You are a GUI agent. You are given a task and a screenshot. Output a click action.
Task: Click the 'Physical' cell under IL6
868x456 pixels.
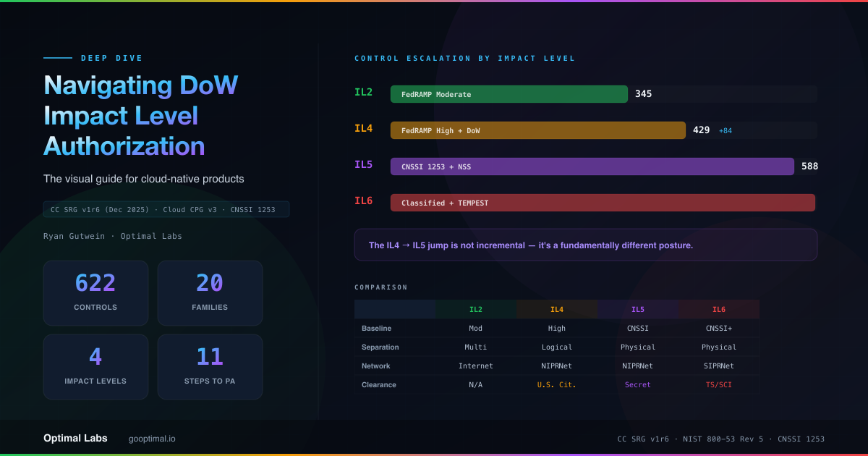coord(719,347)
